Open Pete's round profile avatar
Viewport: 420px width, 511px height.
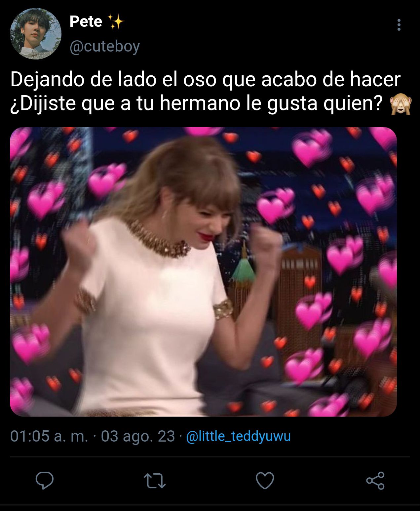coord(36,34)
